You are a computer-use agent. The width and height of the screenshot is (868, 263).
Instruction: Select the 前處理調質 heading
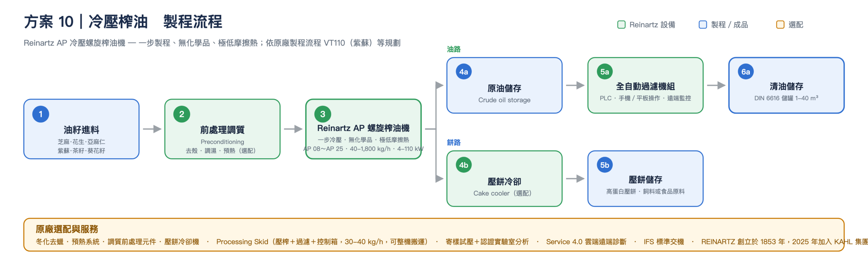point(222,130)
